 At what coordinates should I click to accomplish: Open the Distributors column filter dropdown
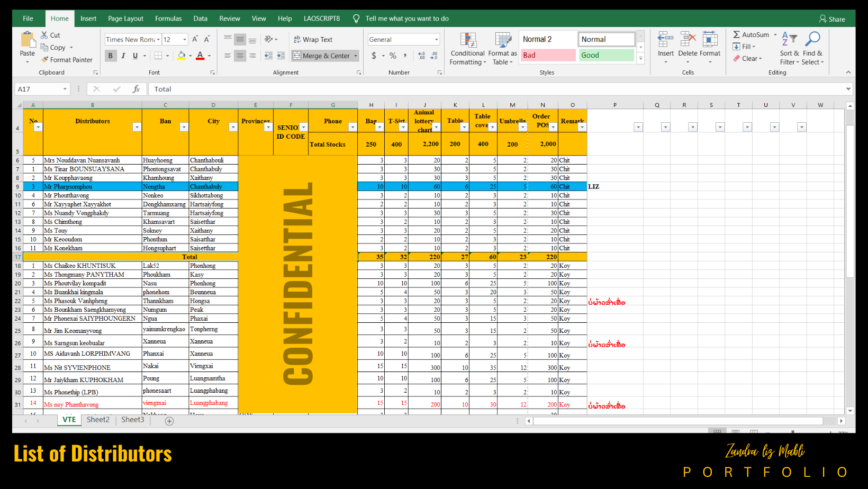(x=137, y=127)
